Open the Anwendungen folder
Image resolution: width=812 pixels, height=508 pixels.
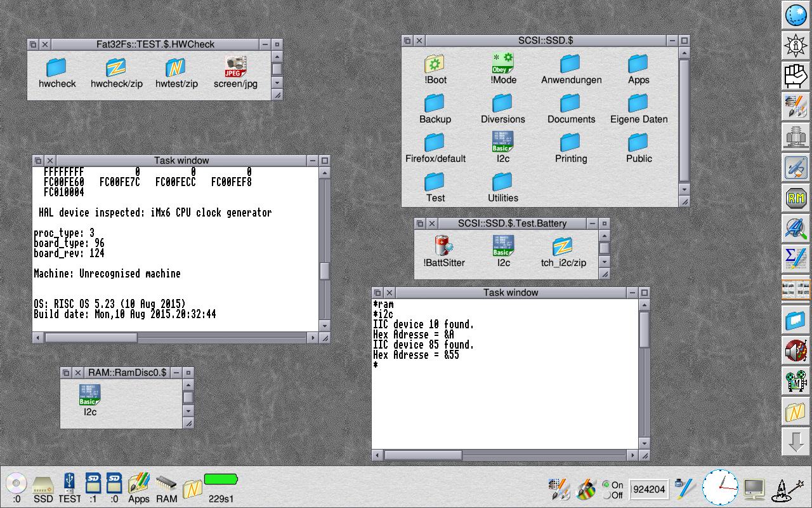click(x=570, y=63)
